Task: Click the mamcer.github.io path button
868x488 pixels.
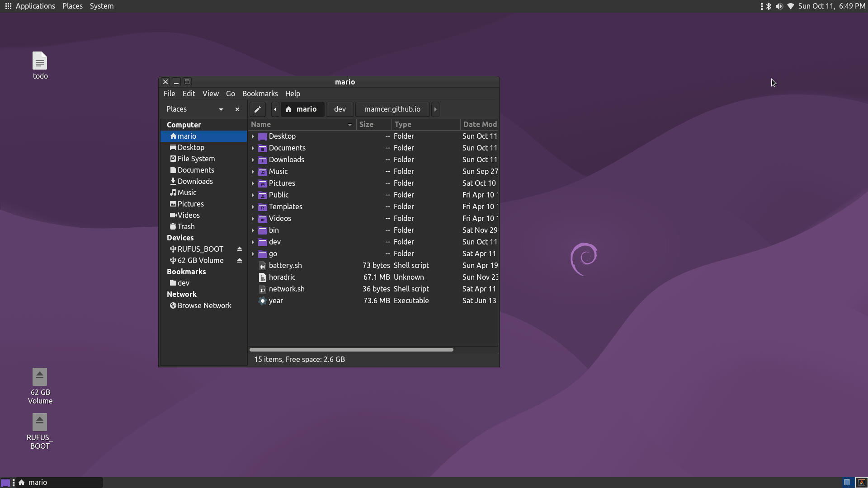Action: [392, 109]
